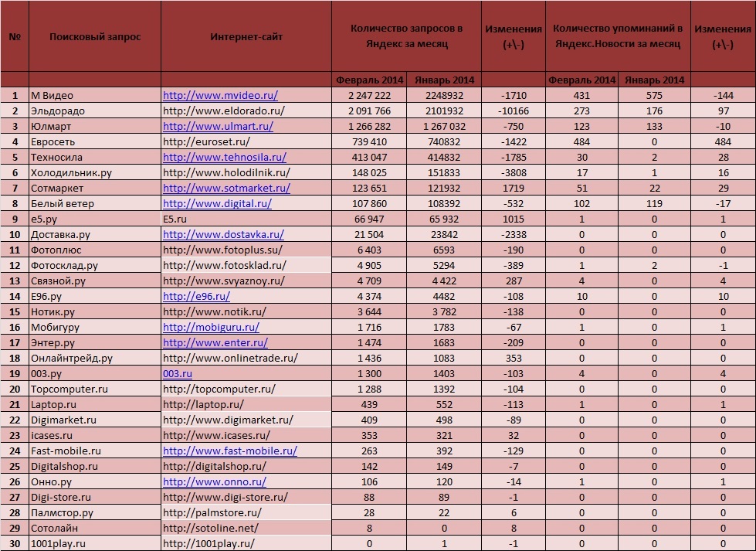Visit the enter.ru hyperlink

(x=215, y=342)
